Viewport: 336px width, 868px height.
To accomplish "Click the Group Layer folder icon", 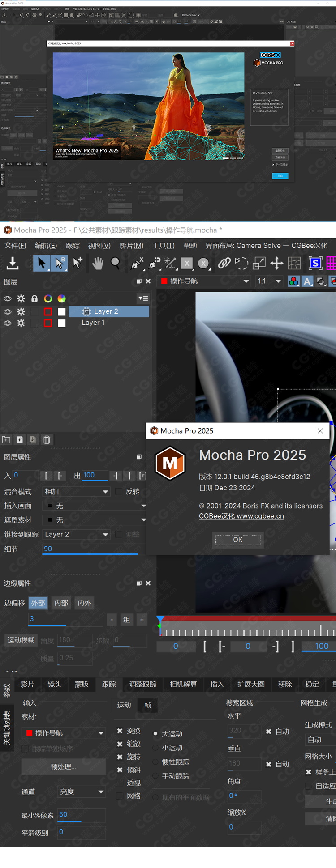I will click(6, 440).
